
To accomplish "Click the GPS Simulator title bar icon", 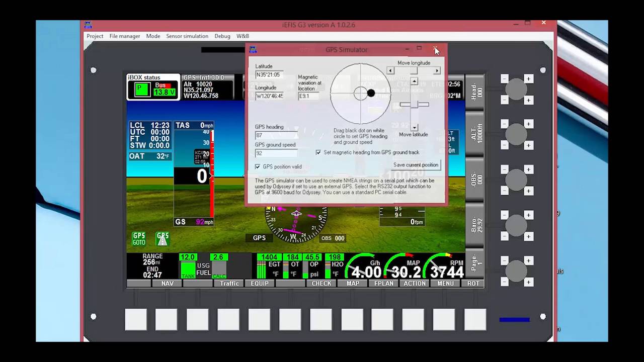I will [253, 49].
